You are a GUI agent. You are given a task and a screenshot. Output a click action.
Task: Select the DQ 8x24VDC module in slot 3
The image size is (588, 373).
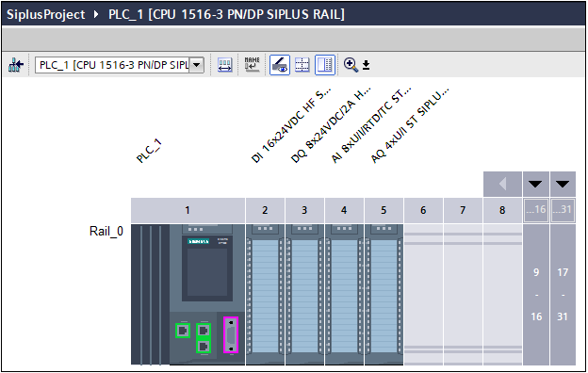(x=304, y=294)
